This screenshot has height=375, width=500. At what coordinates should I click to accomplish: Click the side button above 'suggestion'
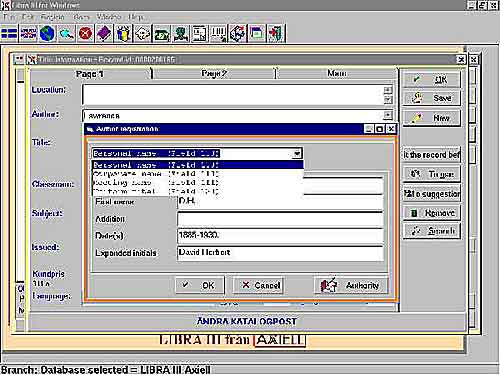coord(432,174)
